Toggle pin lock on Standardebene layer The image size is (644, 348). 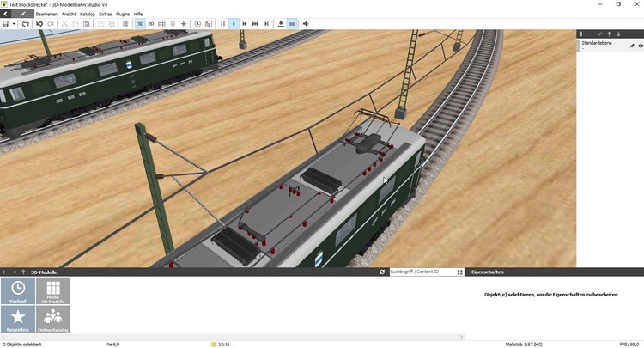click(632, 46)
